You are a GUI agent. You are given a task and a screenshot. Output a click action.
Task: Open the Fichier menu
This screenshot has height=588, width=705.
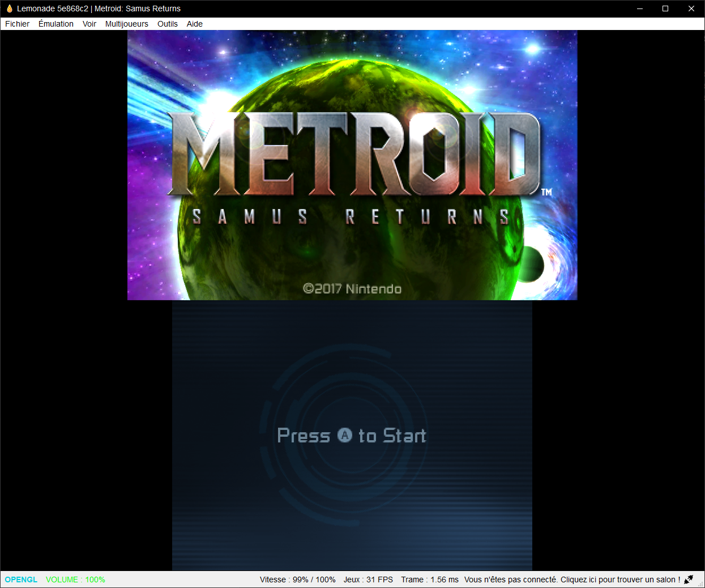click(x=17, y=24)
